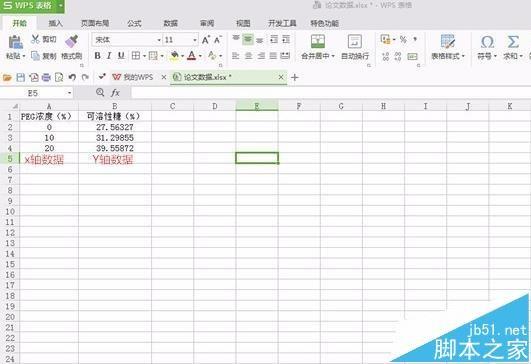Toggle top vertical alignment
This screenshot has height=364, width=531.
[x=236, y=39]
